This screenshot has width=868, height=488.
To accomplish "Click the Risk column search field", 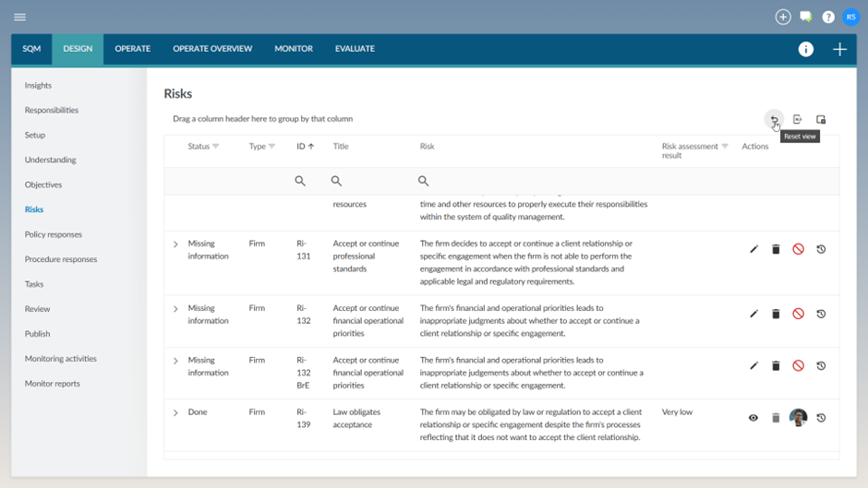I will tap(536, 182).
